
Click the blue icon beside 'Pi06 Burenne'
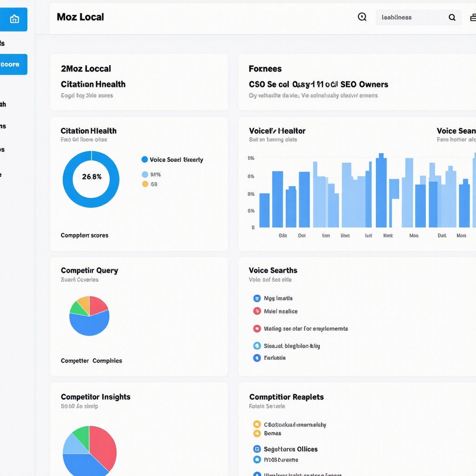tap(257, 460)
